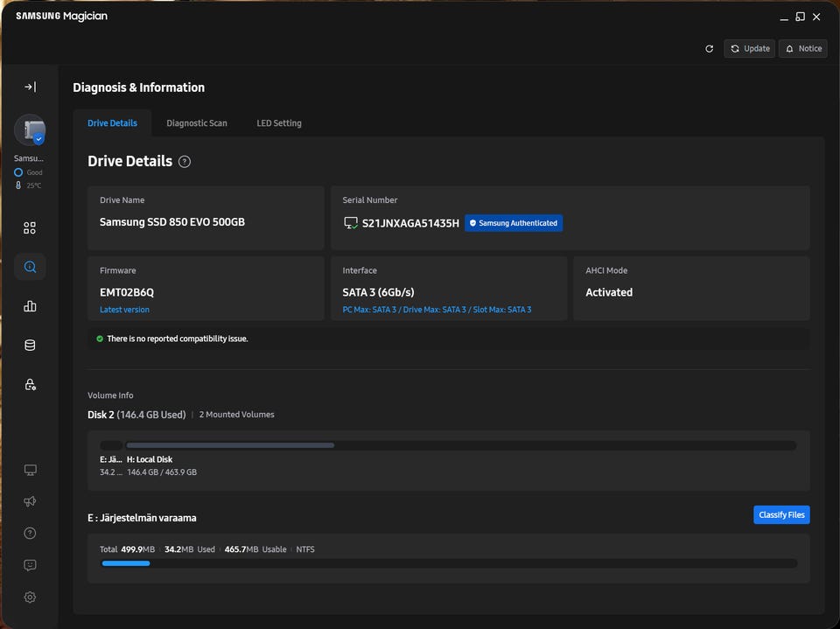Click the Latest version firmware link

(x=124, y=310)
